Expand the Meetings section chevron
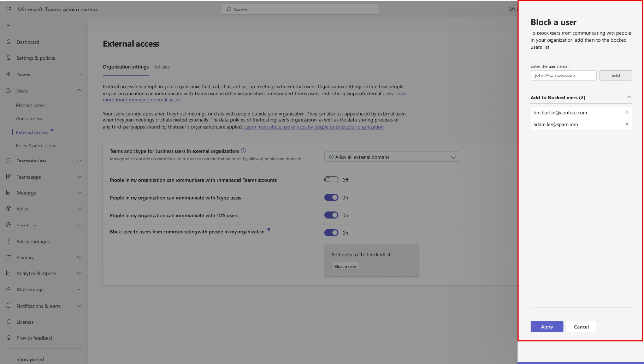Screen dimensions: 644x364 tap(79, 192)
